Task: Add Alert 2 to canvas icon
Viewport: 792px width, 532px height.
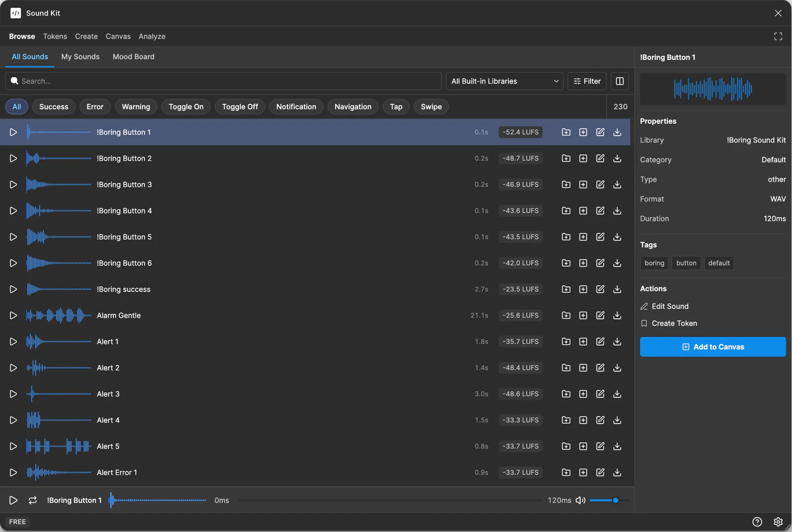Action: (583, 368)
